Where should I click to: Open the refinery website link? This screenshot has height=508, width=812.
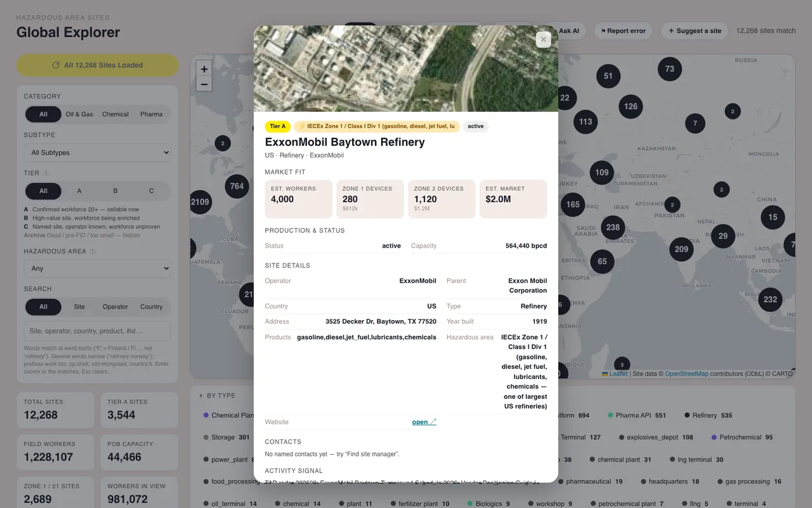pos(424,422)
